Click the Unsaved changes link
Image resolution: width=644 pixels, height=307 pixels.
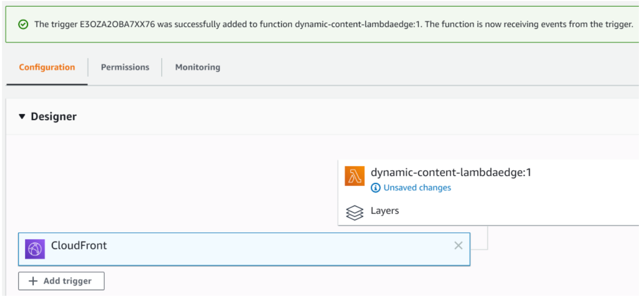[417, 188]
